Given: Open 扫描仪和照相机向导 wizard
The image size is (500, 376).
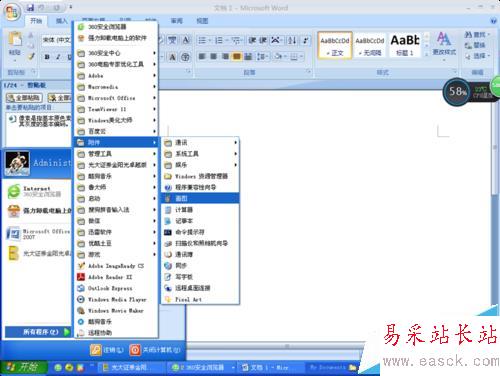Looking at the screenshot, I should tap(200, 243).
